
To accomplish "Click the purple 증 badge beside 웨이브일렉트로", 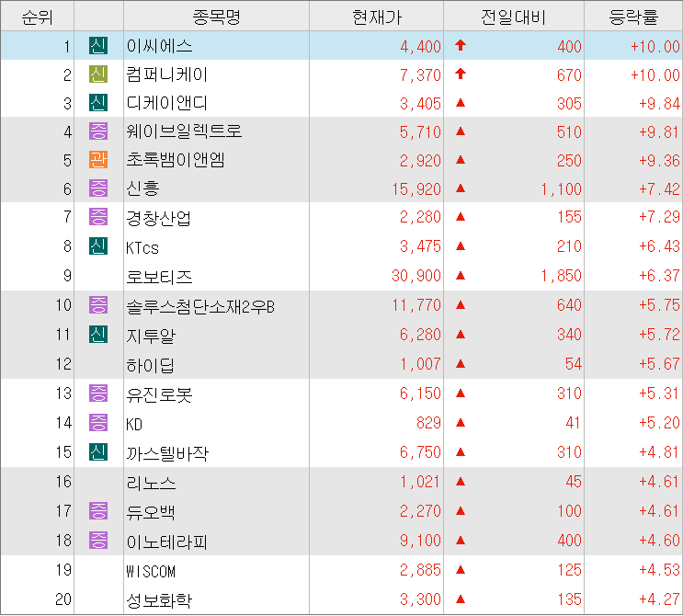I will click(98, 131).
